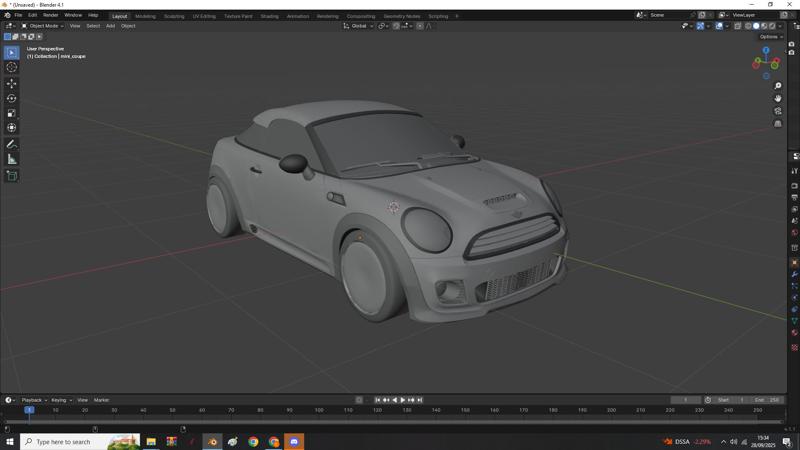
Task: Toggle the viewport overlays button
Action: click(x=718, y=26)
